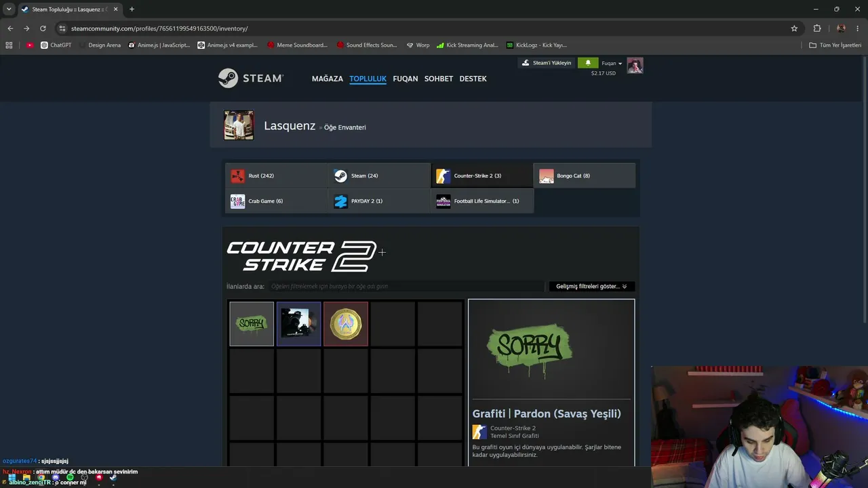
Task: Open the YouTube bookmark icon
Action: [x=30, y=45]
